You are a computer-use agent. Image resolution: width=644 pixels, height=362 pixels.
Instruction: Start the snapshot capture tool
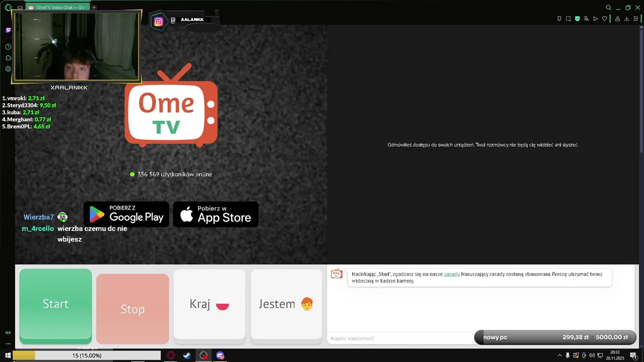pos(568,19)
